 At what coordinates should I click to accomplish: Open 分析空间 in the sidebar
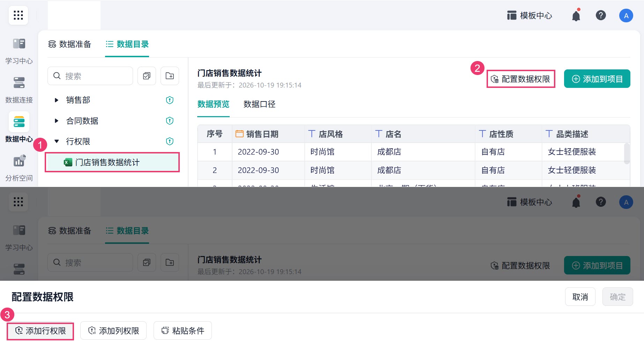click(x=19, y=168)
